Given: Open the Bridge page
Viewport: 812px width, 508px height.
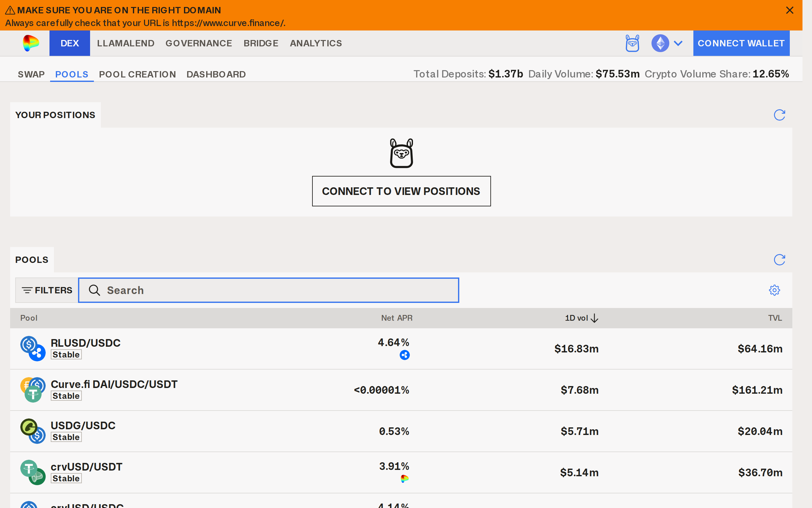Looking at the screenshot, I should pos(261,43).
